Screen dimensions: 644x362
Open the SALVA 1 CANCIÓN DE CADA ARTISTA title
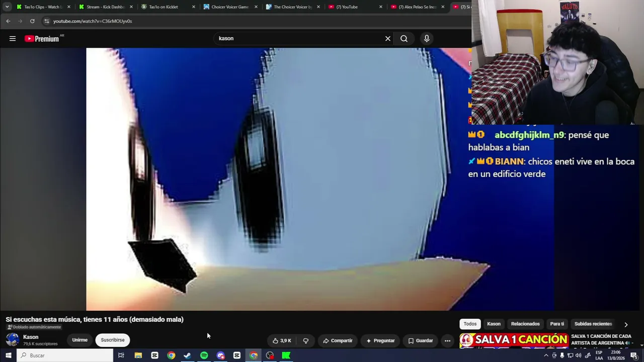click(601, 340)
